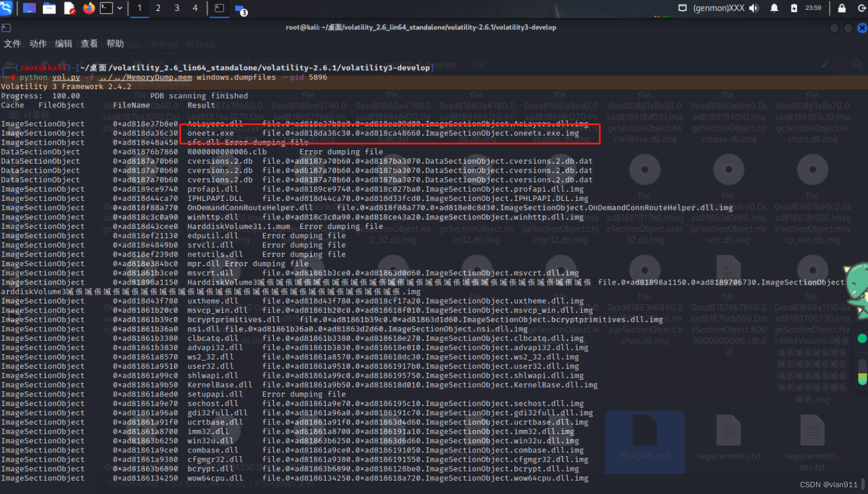This screenshot has height=494, width=868.
Task: Expand the terminal launcher dropdown arrow
Action: (x=120, y=8)
